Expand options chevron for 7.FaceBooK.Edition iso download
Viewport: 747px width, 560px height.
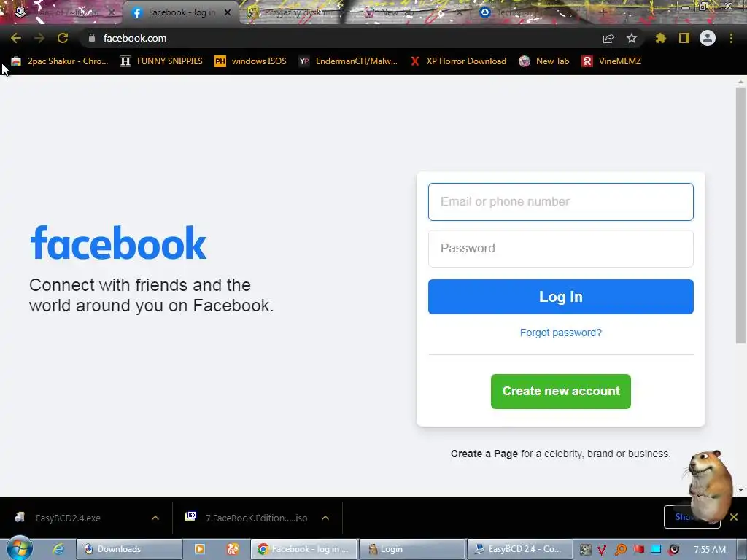[325, 518]
